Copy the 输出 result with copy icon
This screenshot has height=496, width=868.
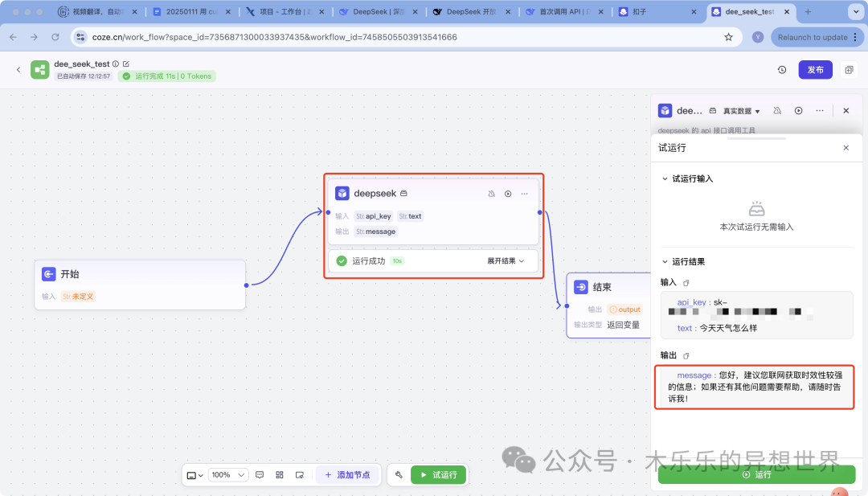pyautogui.click(x=686, y=356)
